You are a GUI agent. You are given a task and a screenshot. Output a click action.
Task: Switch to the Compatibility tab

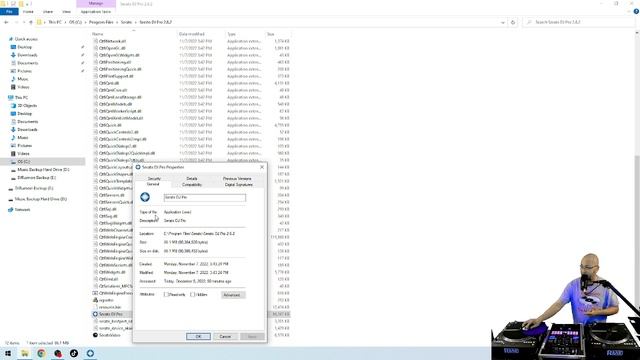click(192, 185)
